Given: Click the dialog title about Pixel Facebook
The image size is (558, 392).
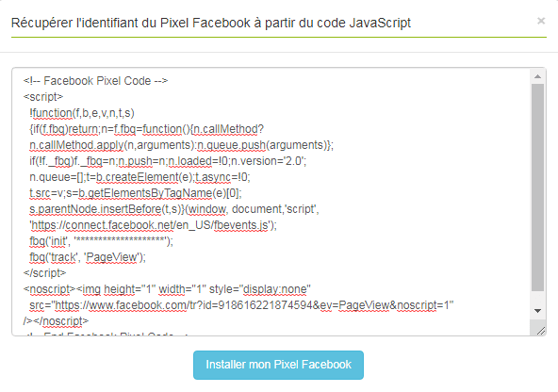Looking at the screenshot, I should tap(211, 23).
